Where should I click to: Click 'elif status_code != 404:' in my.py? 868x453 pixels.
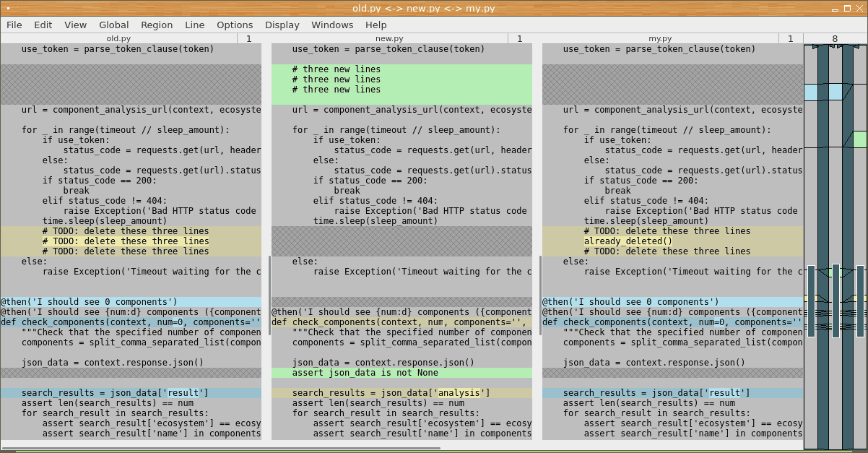pos(646,201)
